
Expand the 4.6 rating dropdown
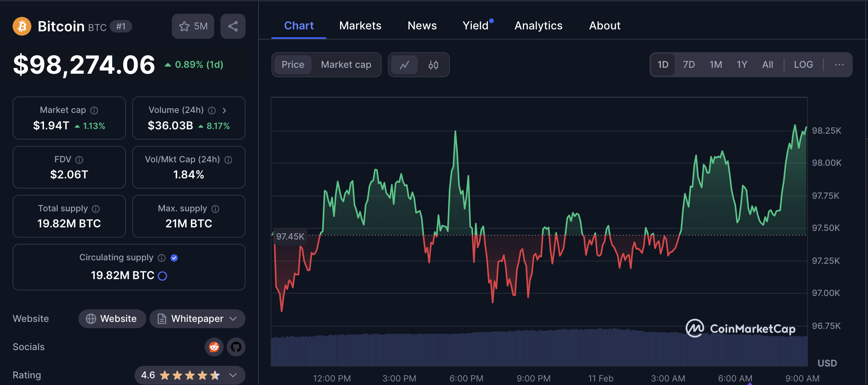point(190,375)
